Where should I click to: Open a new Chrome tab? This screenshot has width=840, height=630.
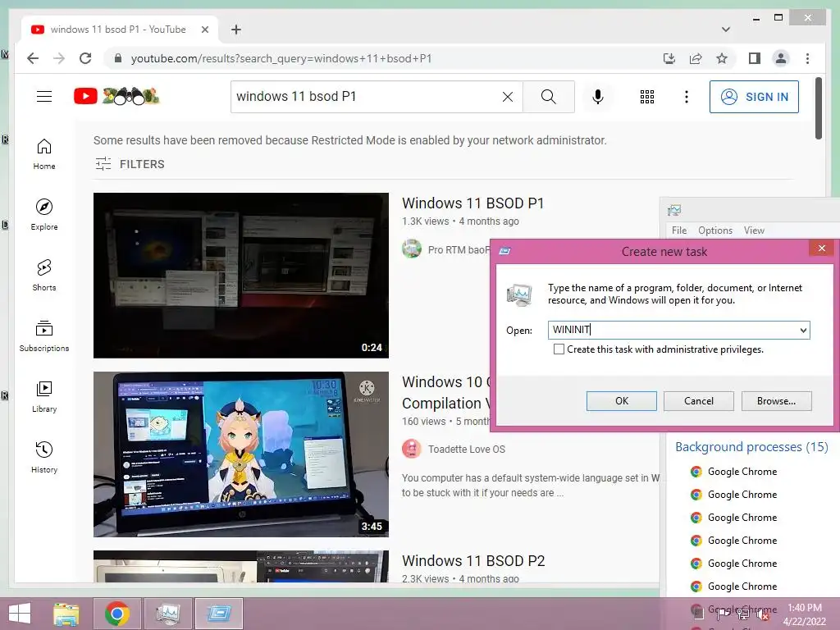pos(235,30)
